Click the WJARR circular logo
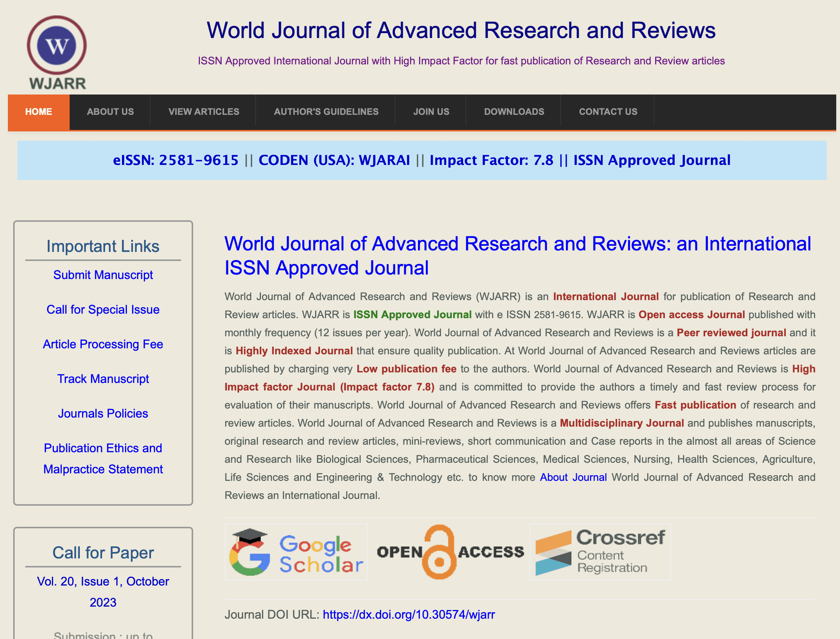 tap(57, 46)
